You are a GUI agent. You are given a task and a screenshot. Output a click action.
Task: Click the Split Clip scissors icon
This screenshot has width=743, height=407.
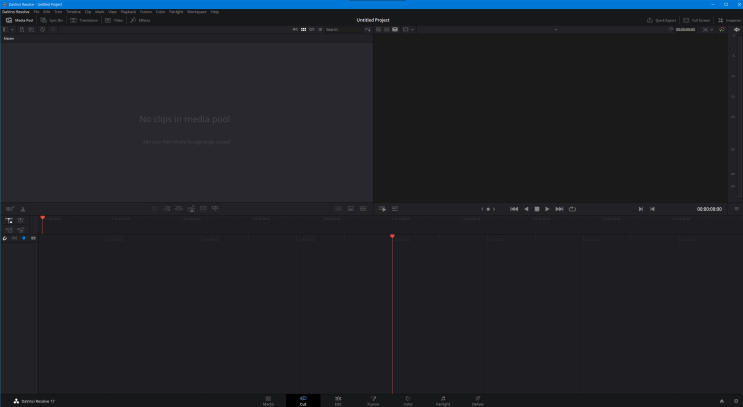pos(22,209)
